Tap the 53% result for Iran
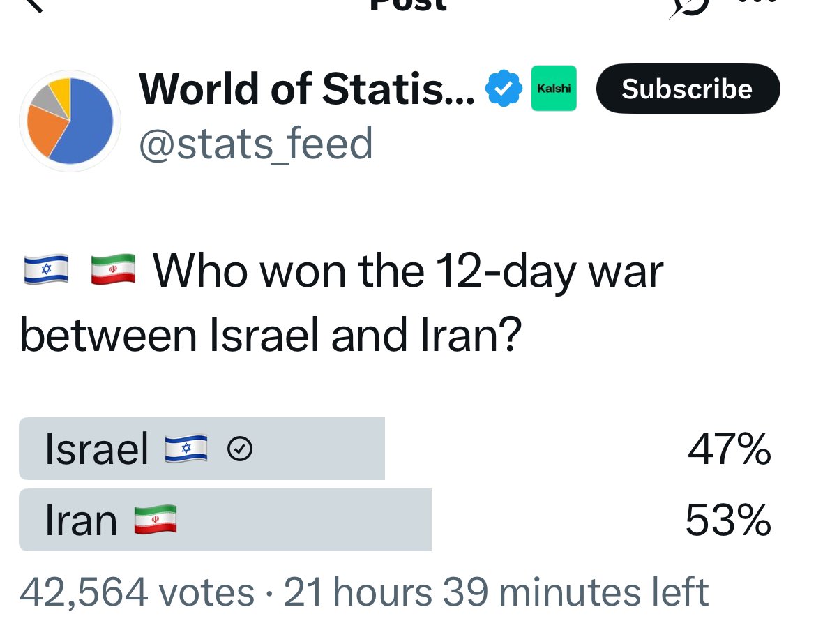Screen dimensions: 816x644 point(728,520)
